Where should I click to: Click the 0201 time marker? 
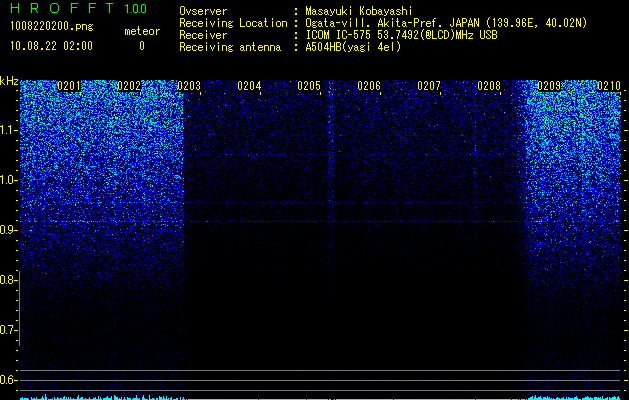(69, 86)
